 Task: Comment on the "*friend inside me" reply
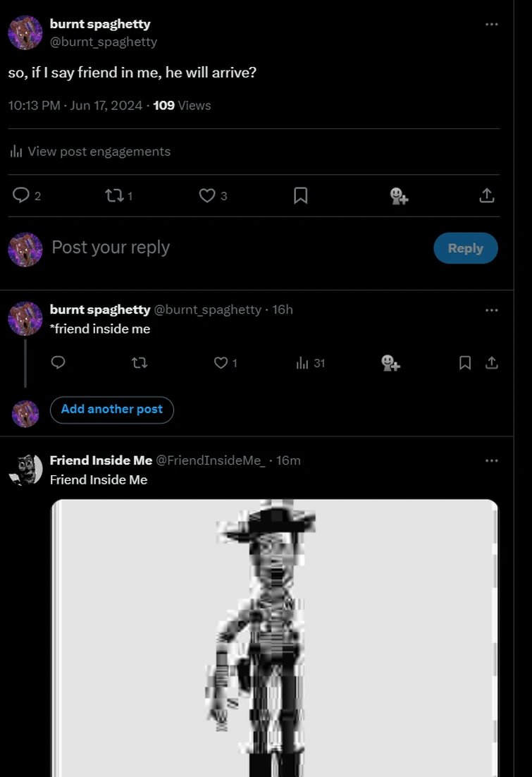pyautogui.click(x=58, y=362)
